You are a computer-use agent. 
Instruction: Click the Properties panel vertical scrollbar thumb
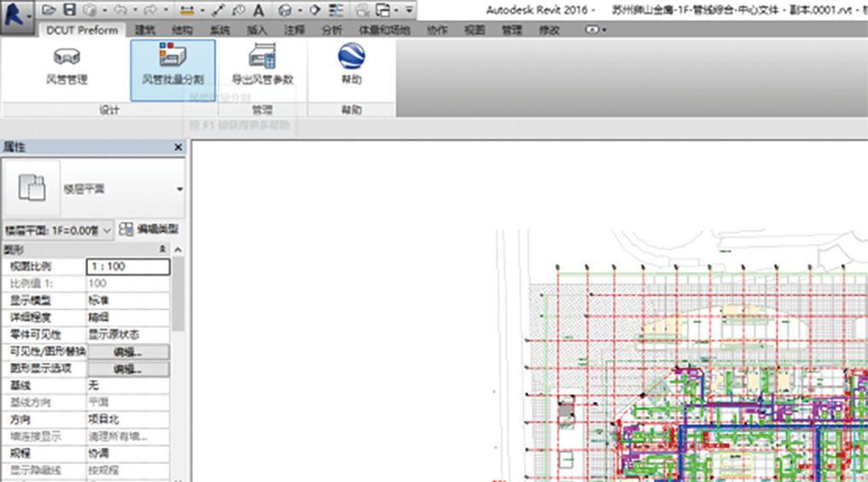pos(178,294)
